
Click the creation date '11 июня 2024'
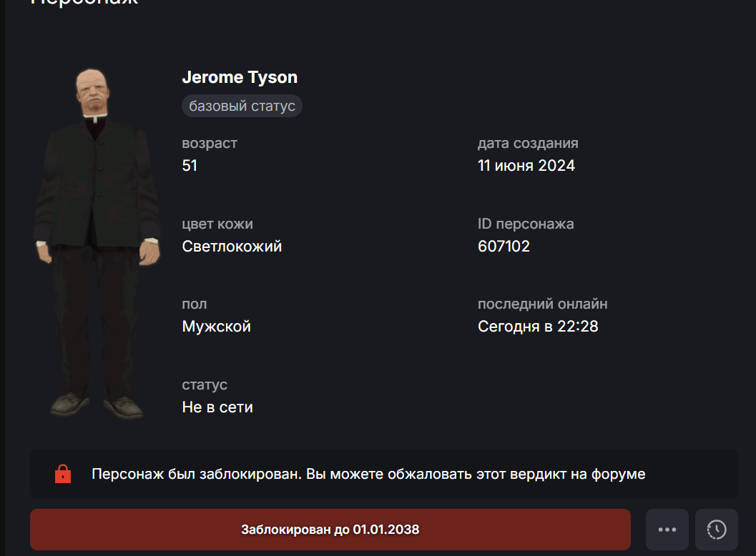(526, 166)
